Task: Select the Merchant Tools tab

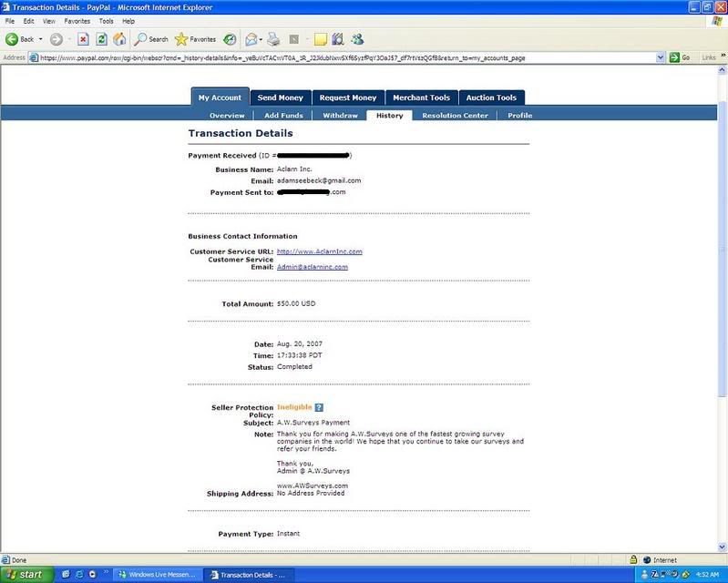Action: tap(422, 97)
